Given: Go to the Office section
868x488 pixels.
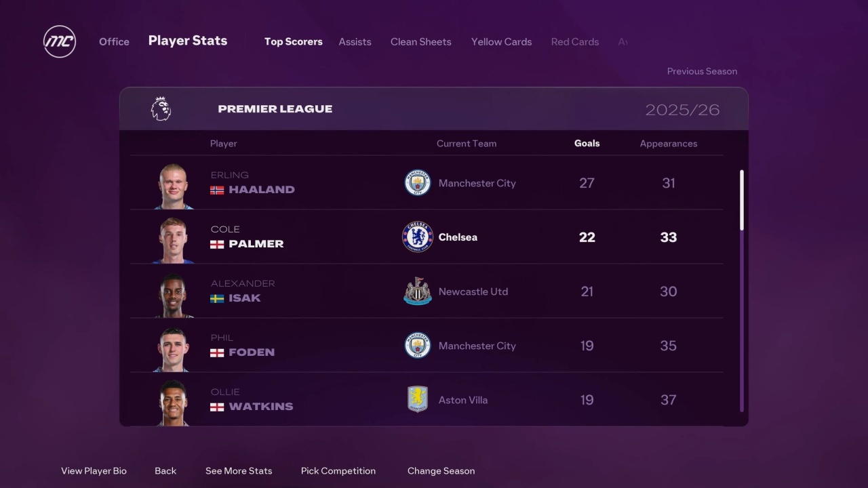Looking at the screenshot, I should point(114,42).
